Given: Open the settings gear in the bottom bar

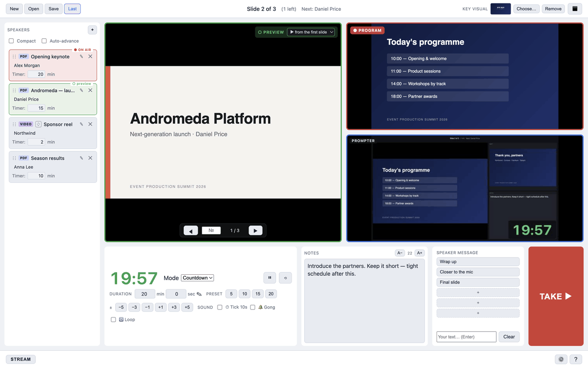Looking at the screenshot, I should tap(561, 359).
